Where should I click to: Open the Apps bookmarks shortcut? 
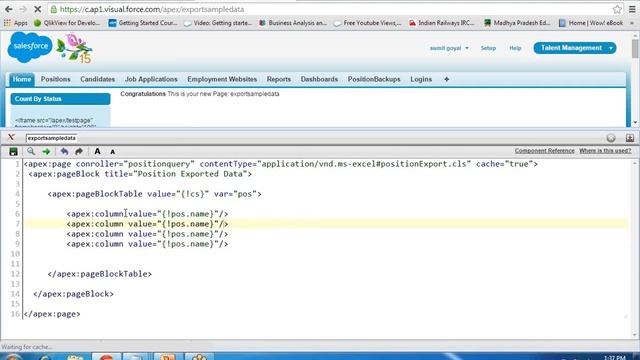click(x=16, y=23)
